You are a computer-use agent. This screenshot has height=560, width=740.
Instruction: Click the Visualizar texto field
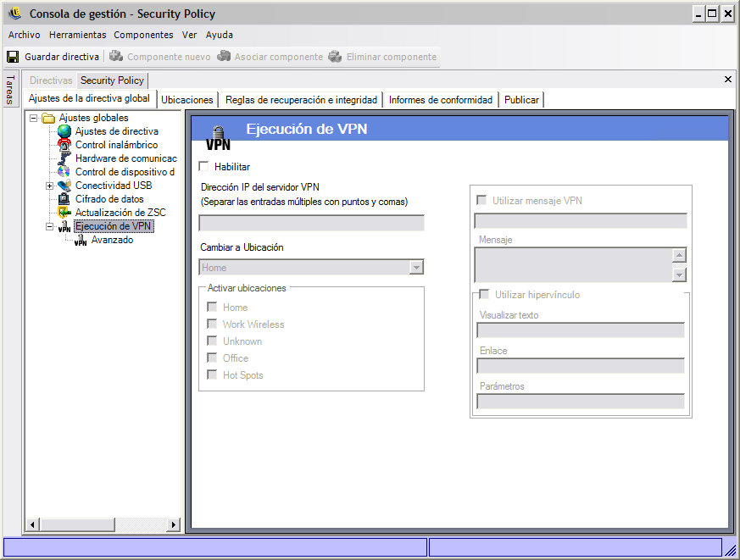click(x=581, y=330)
